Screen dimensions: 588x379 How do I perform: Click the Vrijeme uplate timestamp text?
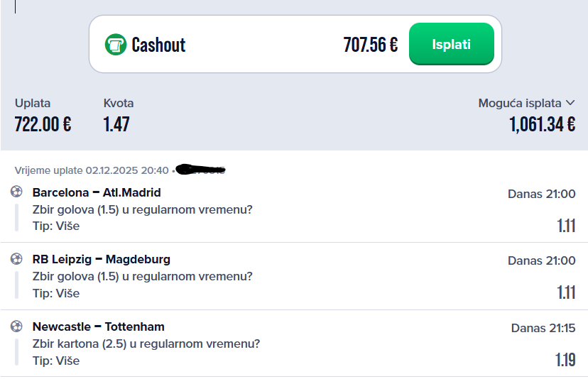click(92, 170)
